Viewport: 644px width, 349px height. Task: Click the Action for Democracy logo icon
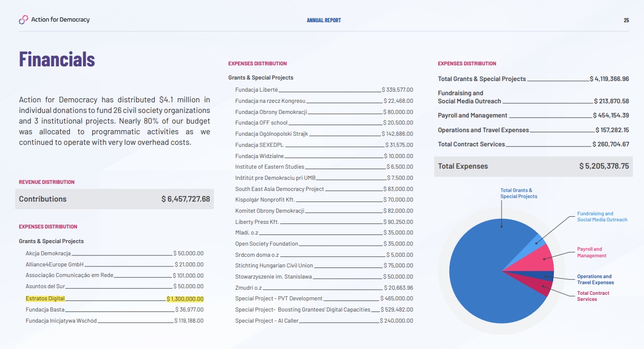23,20
